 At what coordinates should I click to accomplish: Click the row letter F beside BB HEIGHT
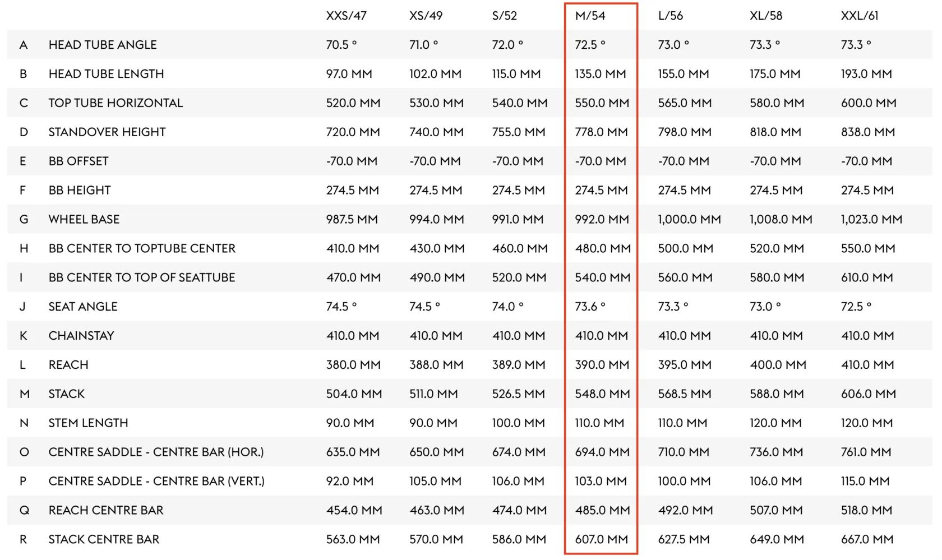[22, 190]
